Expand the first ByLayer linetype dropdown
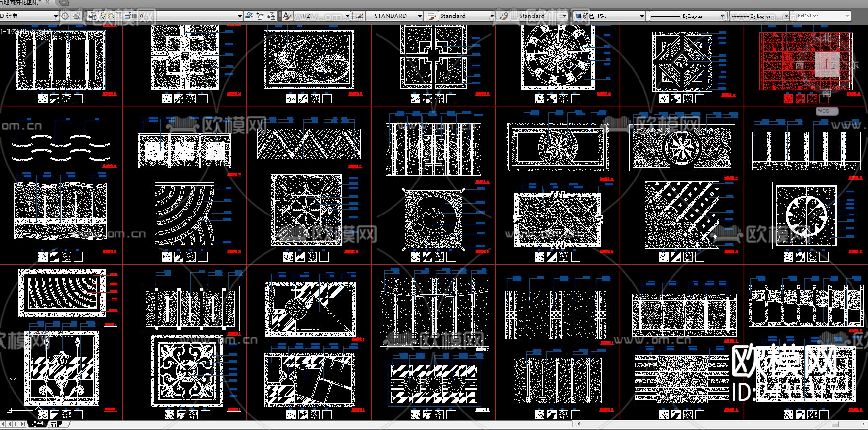Viewport: 868px width, 430px height. tap(722, 16)
